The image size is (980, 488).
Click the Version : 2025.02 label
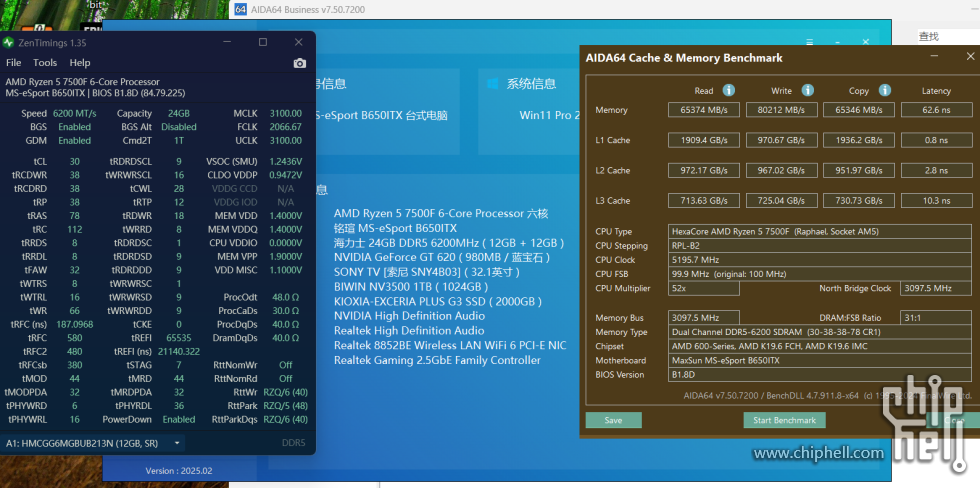(x=179, y=471)
